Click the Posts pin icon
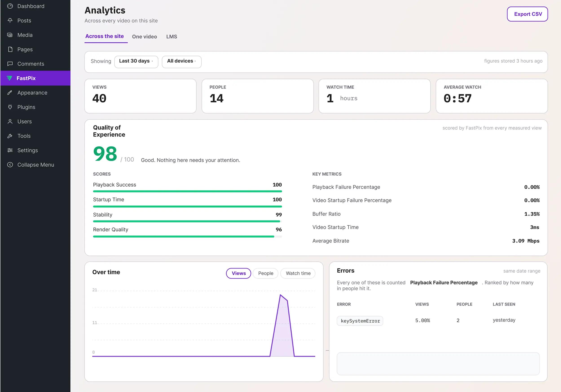 tap(10, 20)
